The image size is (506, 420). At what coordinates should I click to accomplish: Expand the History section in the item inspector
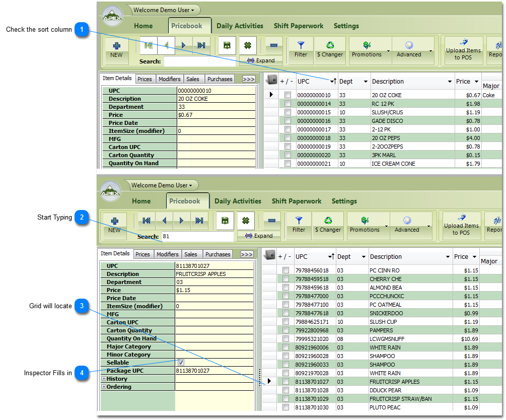104,379
